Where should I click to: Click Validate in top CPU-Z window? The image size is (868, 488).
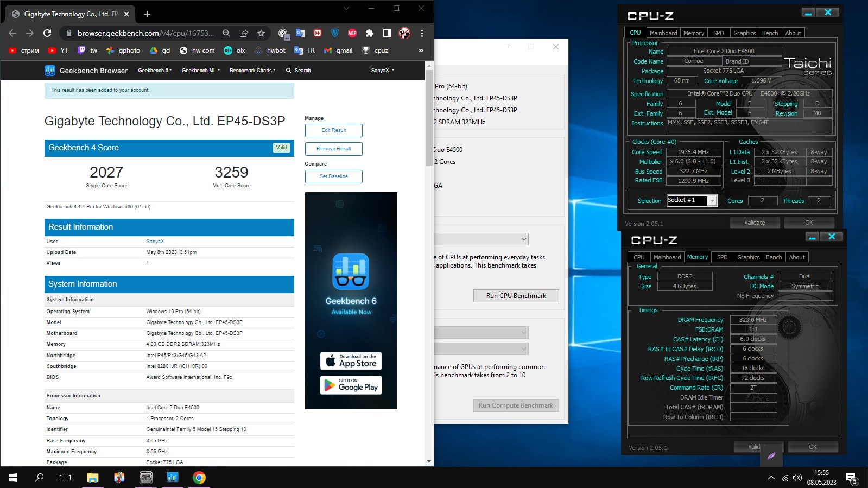755,223
